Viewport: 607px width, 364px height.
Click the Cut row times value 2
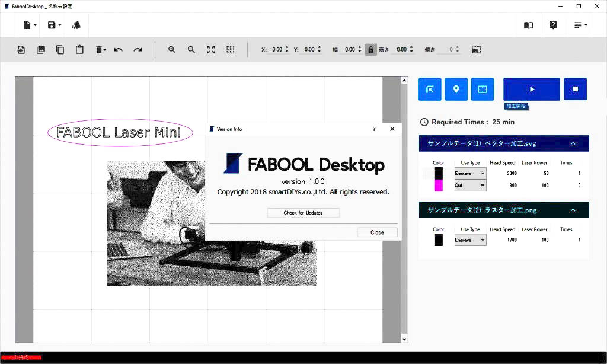pos(579,186)
